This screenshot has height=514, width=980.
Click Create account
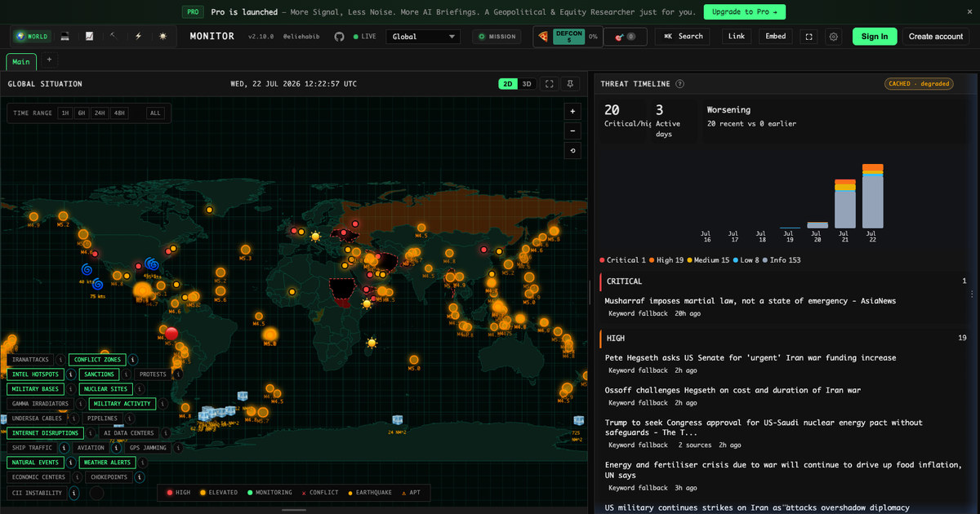(x=936, y=37)
